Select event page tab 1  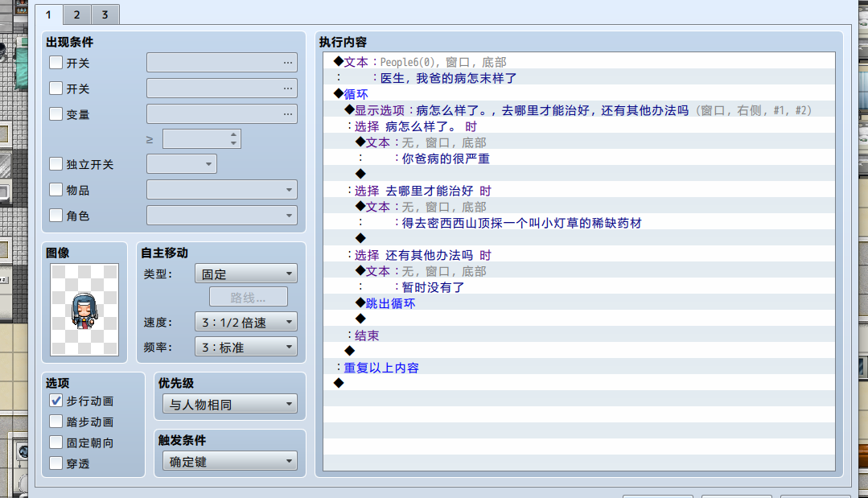click(x=49, y=15)
